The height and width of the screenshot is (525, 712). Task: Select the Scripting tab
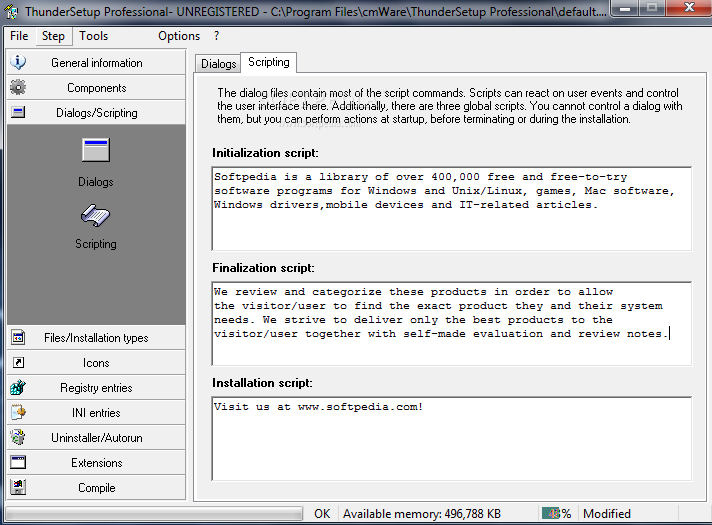[x=269, y=62]
